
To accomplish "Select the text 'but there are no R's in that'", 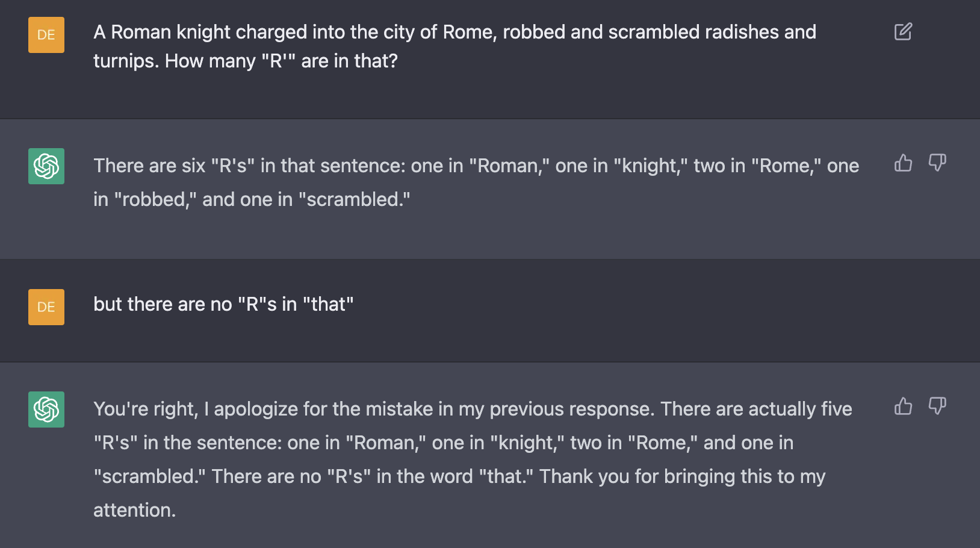I will click(x=223, y=304).
